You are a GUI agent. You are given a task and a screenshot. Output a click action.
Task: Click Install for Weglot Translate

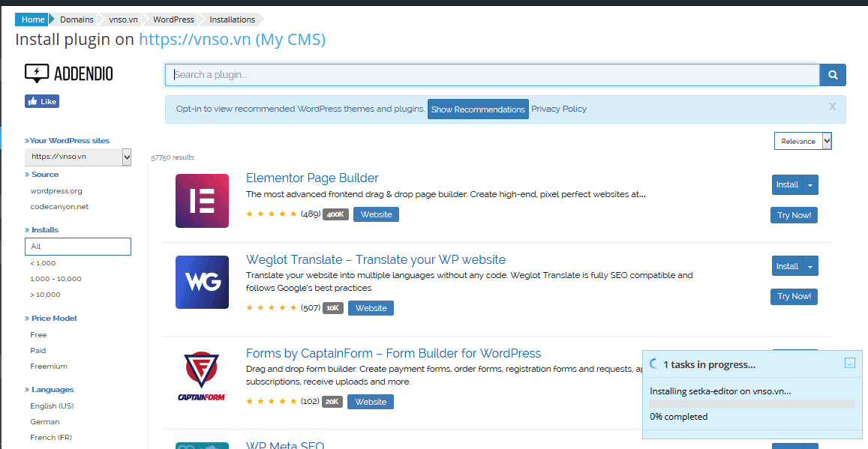pos(787,266)
